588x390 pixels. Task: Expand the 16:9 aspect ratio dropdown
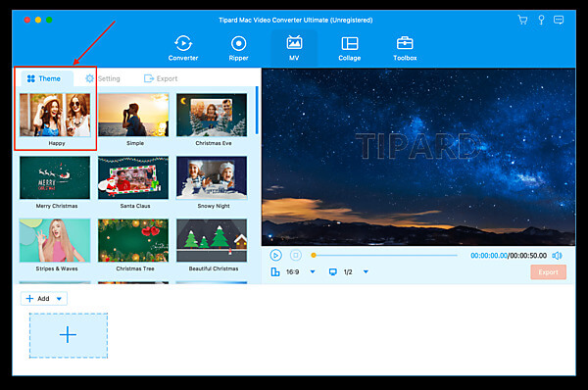(x=313, y=271)
